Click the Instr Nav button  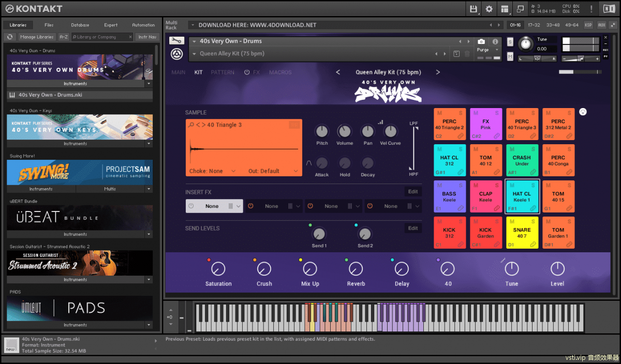(147, 37)
